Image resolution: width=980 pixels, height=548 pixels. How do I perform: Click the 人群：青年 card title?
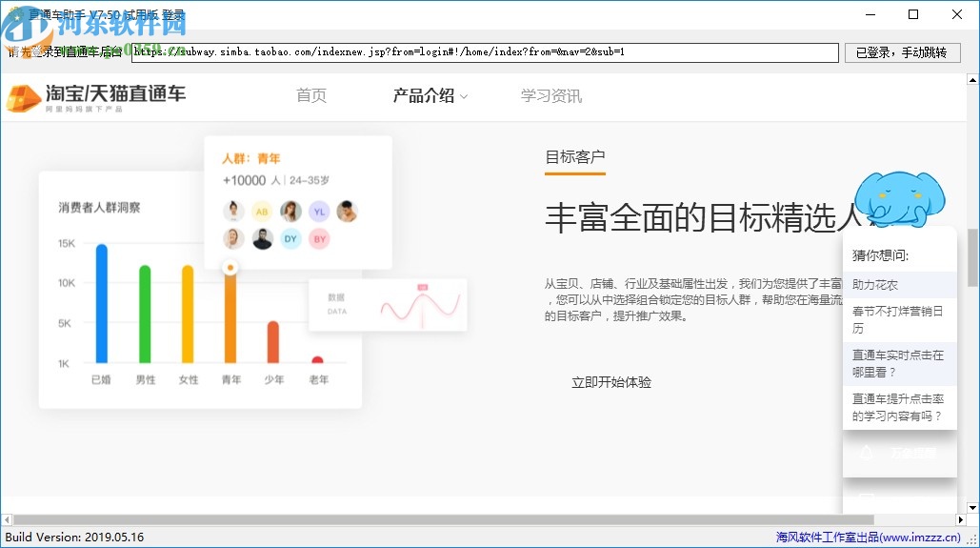(x=251, y=158)
